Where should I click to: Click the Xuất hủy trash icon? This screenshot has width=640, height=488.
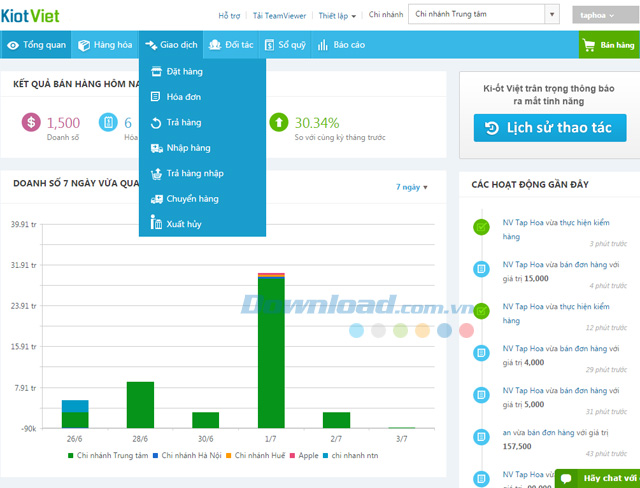point(155,224)
